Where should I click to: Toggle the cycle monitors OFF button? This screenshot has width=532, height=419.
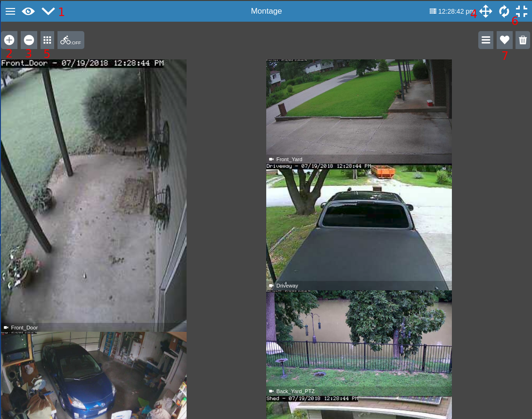[71, 40]
